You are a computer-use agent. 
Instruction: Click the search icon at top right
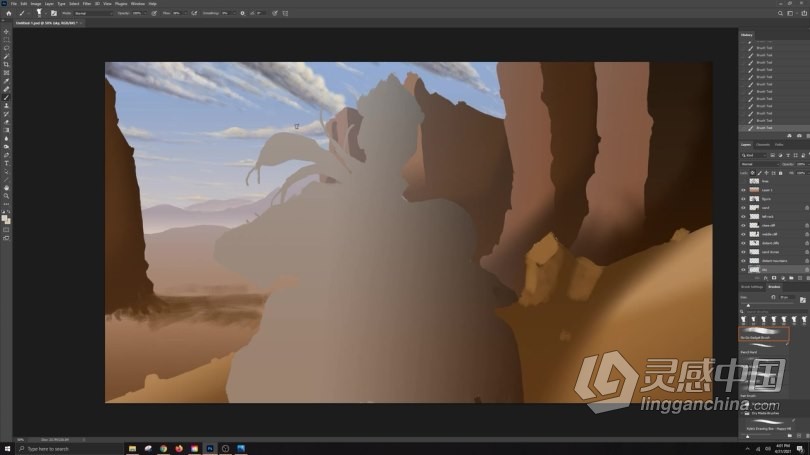pos(780,13)
